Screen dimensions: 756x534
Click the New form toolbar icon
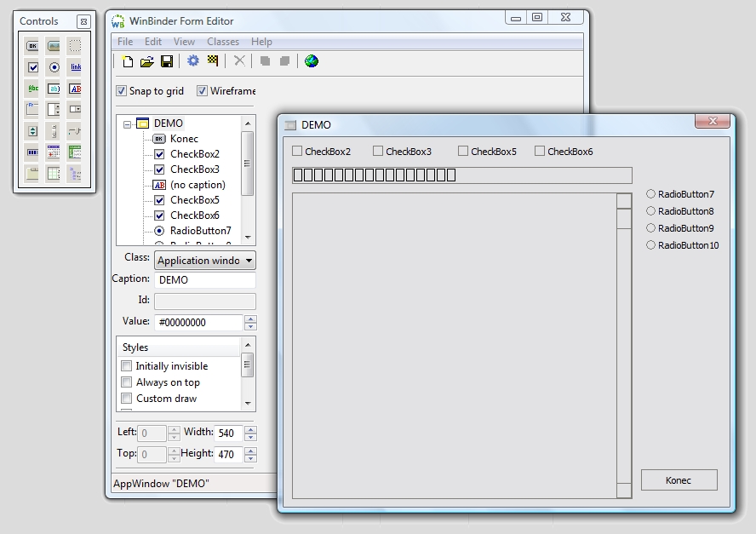click(x=128, y=61)
